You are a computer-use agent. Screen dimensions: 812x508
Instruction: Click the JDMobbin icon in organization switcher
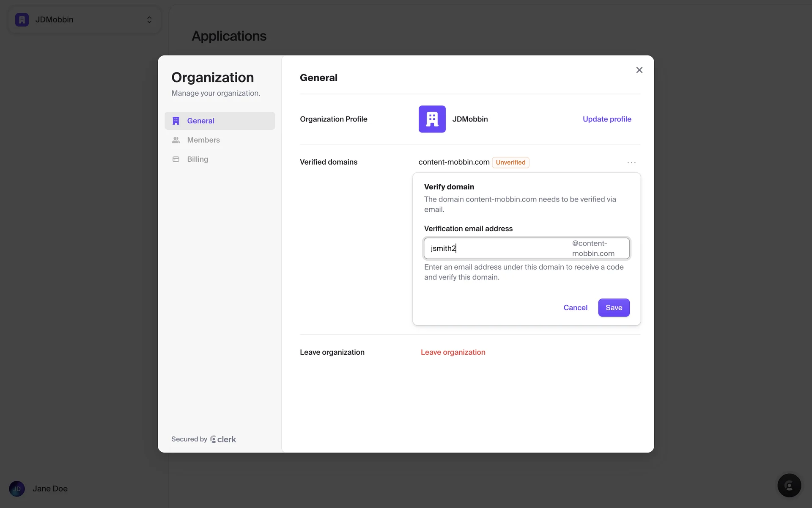[x=22, y=20]
